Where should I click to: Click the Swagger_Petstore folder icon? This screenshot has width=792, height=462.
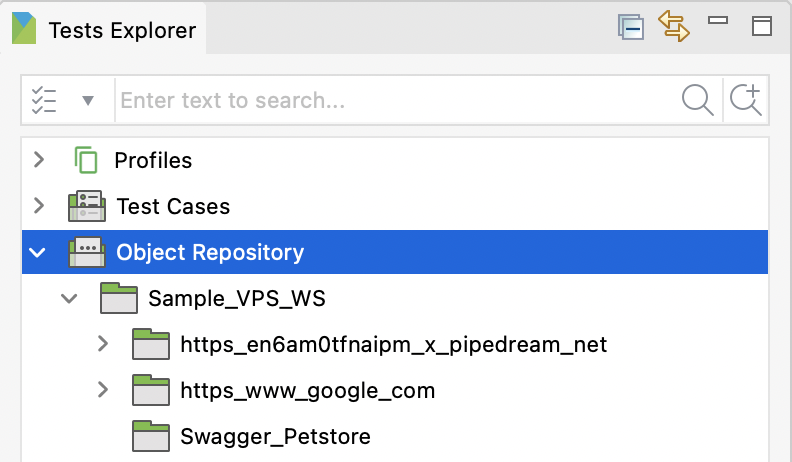(151, 437)
